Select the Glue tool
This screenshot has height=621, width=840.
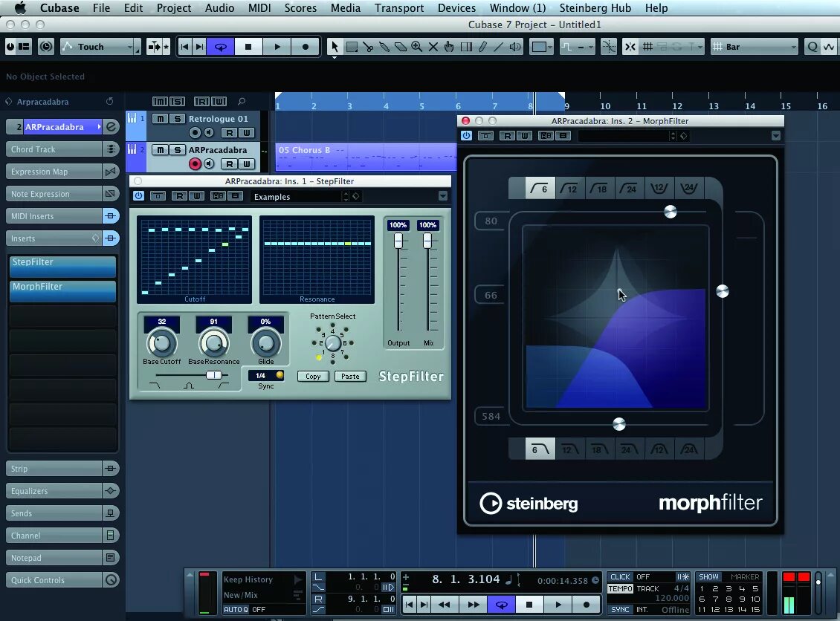pyautogui.click(x=384, y=47)
